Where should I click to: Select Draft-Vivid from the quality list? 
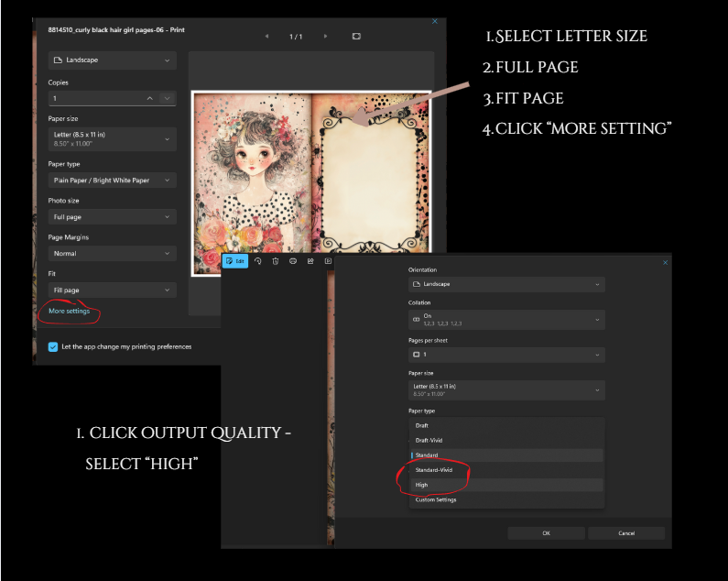pos(506,441)
